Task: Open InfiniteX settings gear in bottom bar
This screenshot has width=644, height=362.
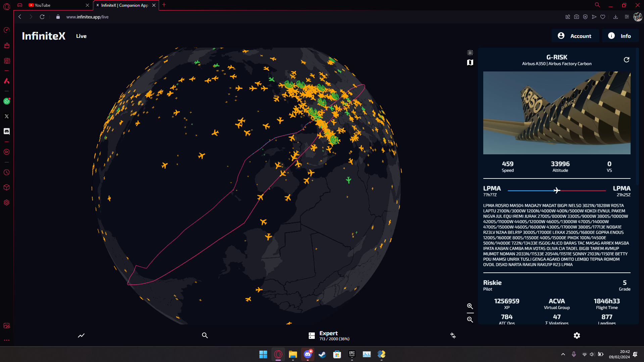Action: point(577,335)
